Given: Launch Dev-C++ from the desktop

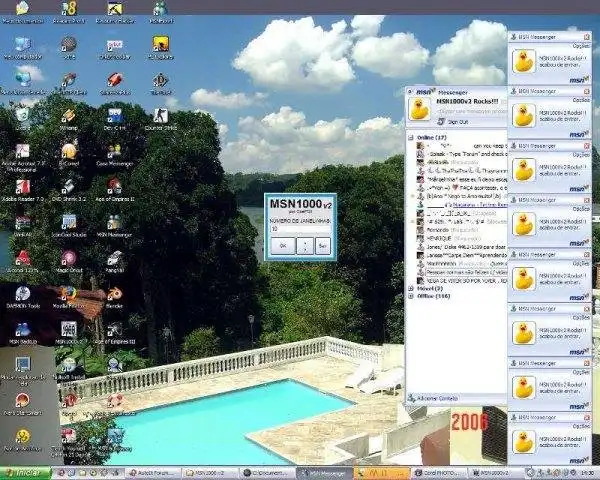Looking at the screenshot, I should pyautogui.click(x=114, y=117).
